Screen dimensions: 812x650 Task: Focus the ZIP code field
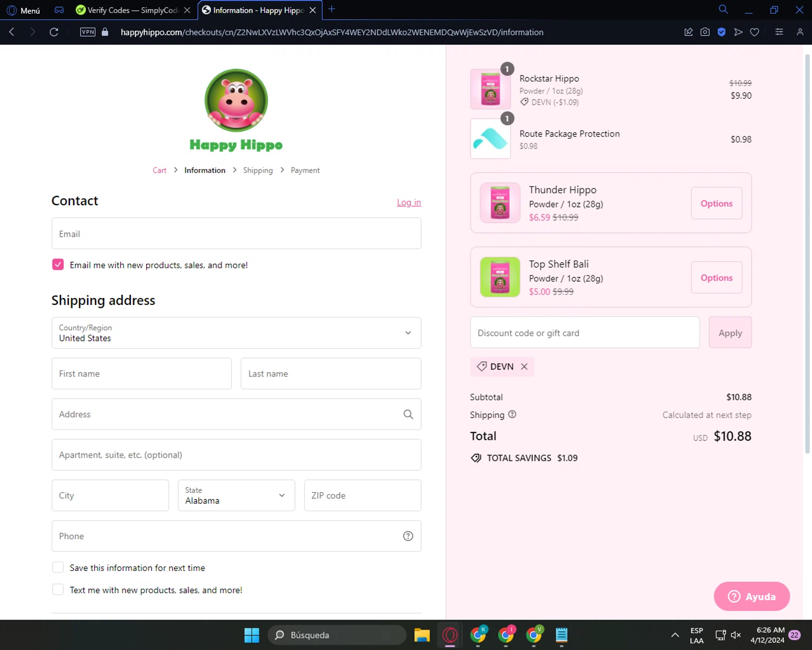pyautogui.click(x=363, y=495)
